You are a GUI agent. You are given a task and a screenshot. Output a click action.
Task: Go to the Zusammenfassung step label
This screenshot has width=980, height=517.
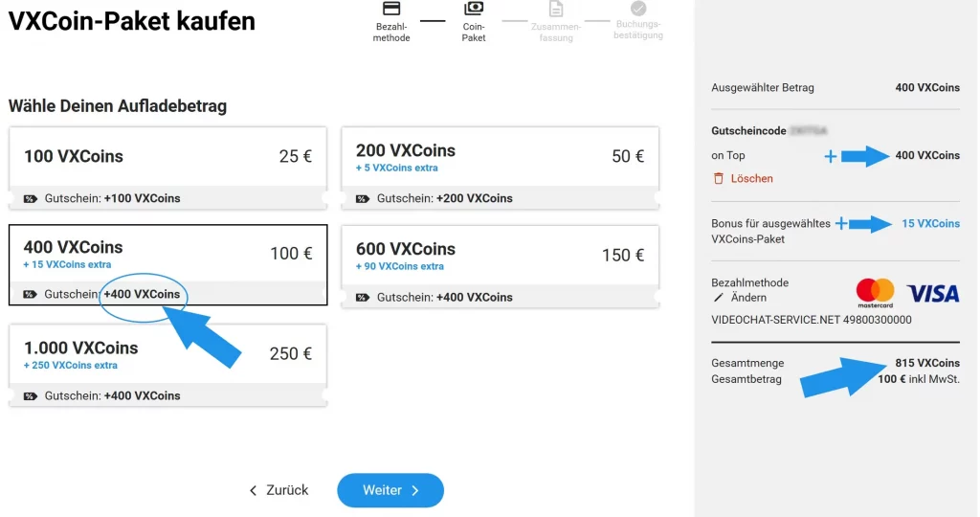tap(556, 33)
